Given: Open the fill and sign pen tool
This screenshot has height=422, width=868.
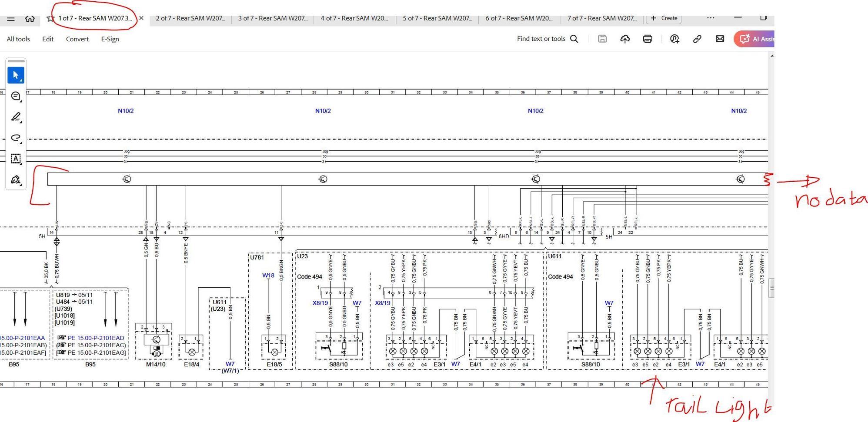Looking at the screenshot, I should pyautogui.click(x=16, y=179).
